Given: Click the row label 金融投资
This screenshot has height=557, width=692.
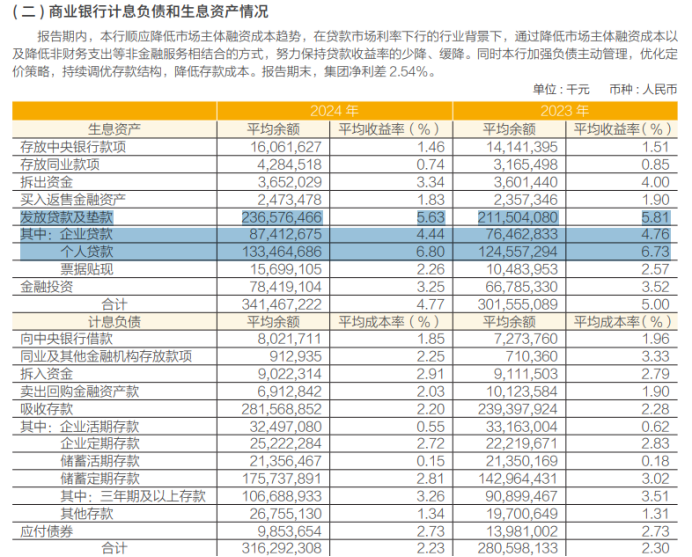Looking at the screenshot, I should [x=46, y=287].
